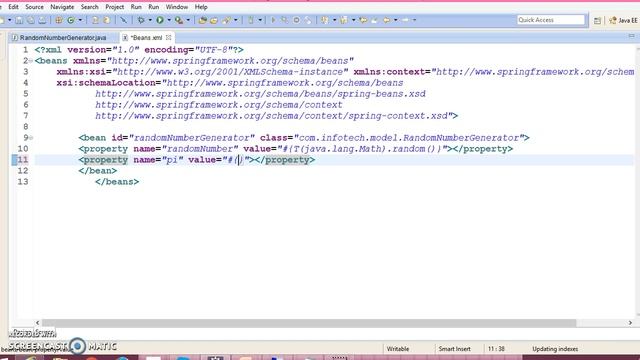The image size is (640, 360).
Task: Open dropdown arrow next to Debug icon
Action: (x=150, y=20)
